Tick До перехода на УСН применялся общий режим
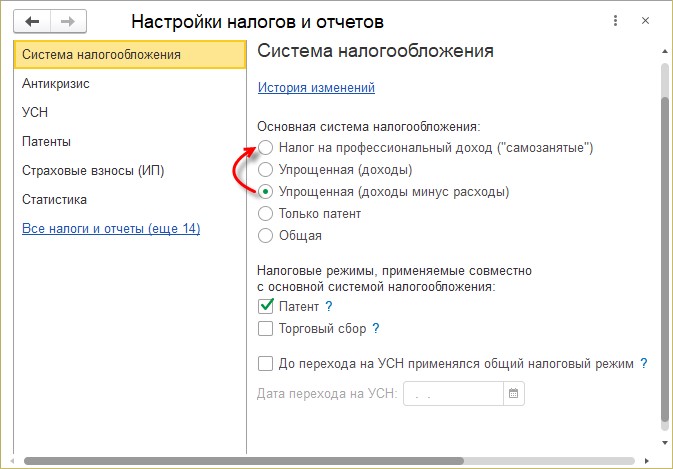This screenshot has width=673, height=469. click(265, 364)
